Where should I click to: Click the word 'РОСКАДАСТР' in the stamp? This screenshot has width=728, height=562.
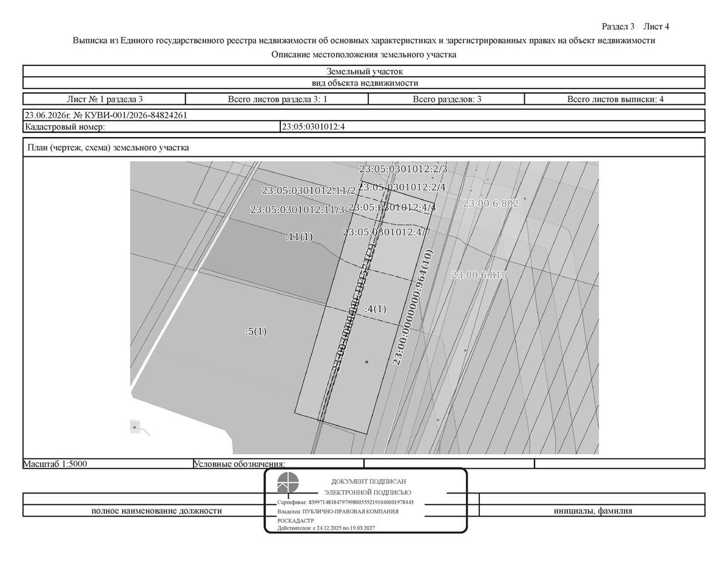[296, 521]
